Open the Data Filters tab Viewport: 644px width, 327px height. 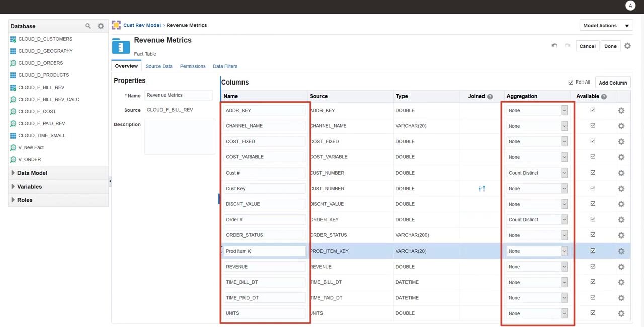coord(225,66)
